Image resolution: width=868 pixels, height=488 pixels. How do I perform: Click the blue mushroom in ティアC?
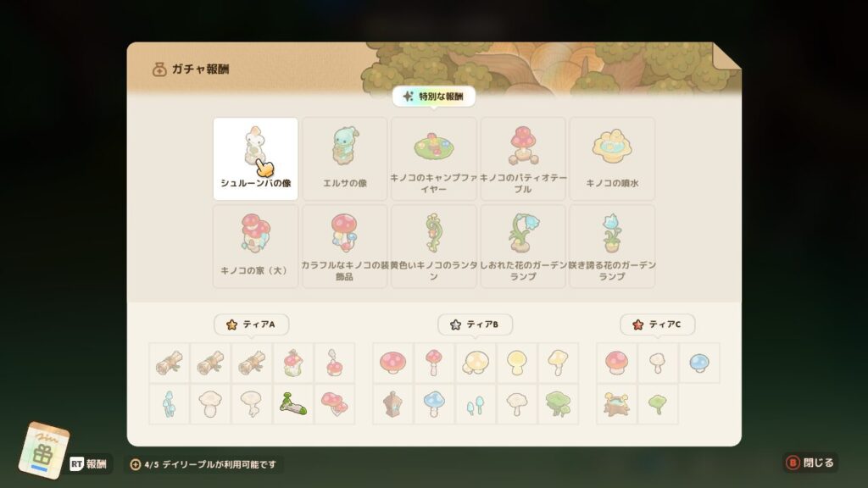pyautogui.click(x=699, y=363)
